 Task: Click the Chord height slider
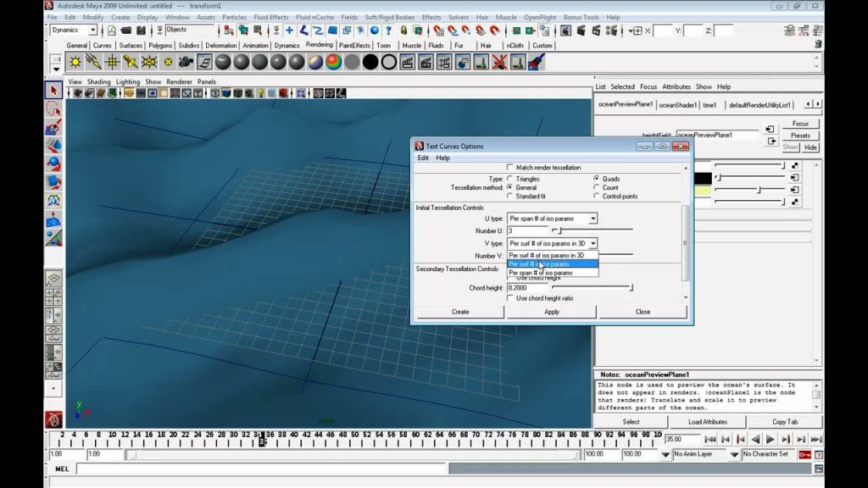pyautogui.click(x=593, y=288)
